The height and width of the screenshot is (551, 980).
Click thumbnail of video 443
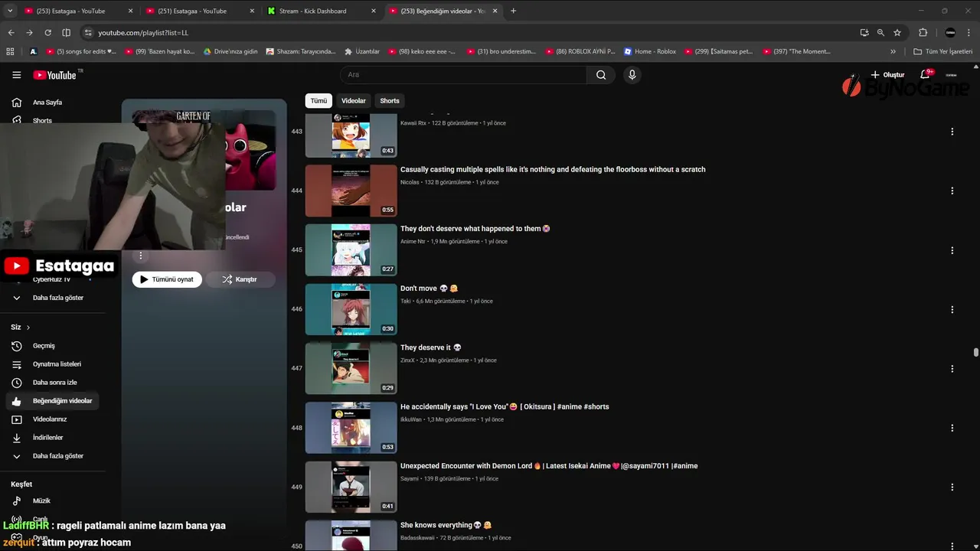pyautogui.click(x=351, y=135)
